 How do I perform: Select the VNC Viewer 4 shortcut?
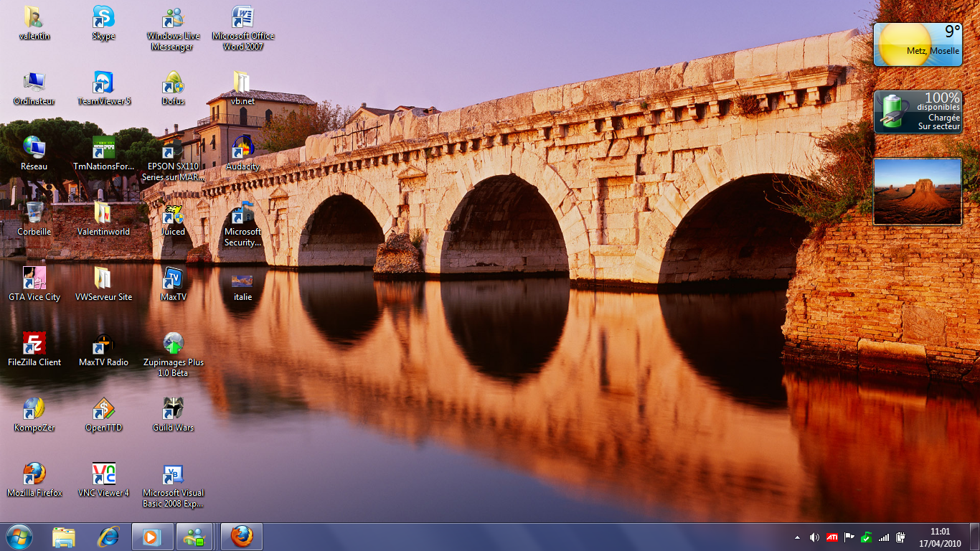[x=104, y=480]
